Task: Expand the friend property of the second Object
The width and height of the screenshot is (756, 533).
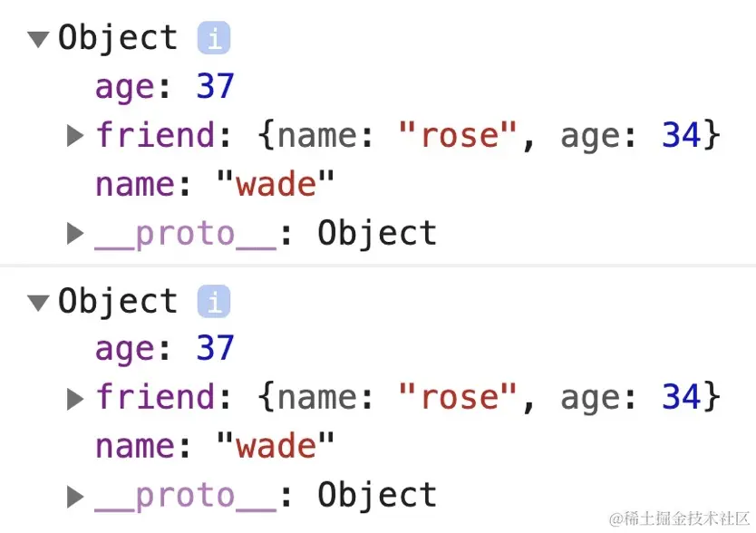Action: [74, 397]
